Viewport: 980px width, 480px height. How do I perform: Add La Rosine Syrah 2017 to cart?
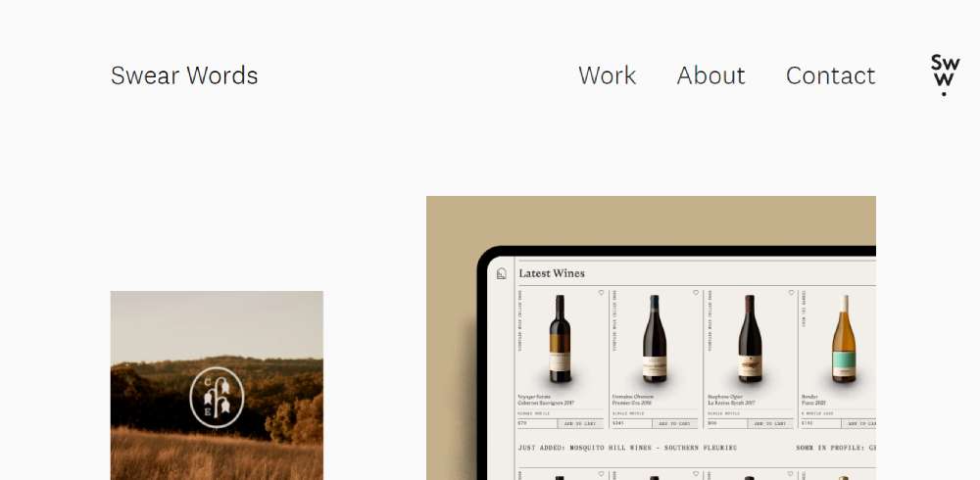(x=770, y=424)
